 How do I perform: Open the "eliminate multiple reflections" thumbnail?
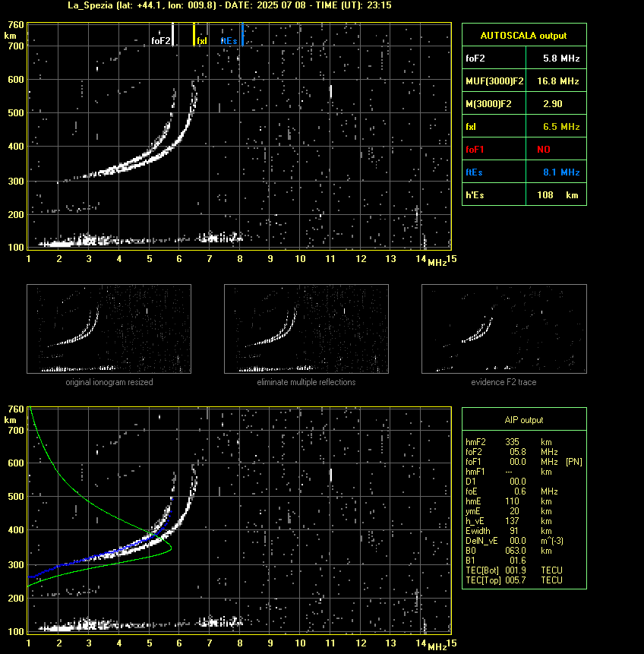click(306, 329)
